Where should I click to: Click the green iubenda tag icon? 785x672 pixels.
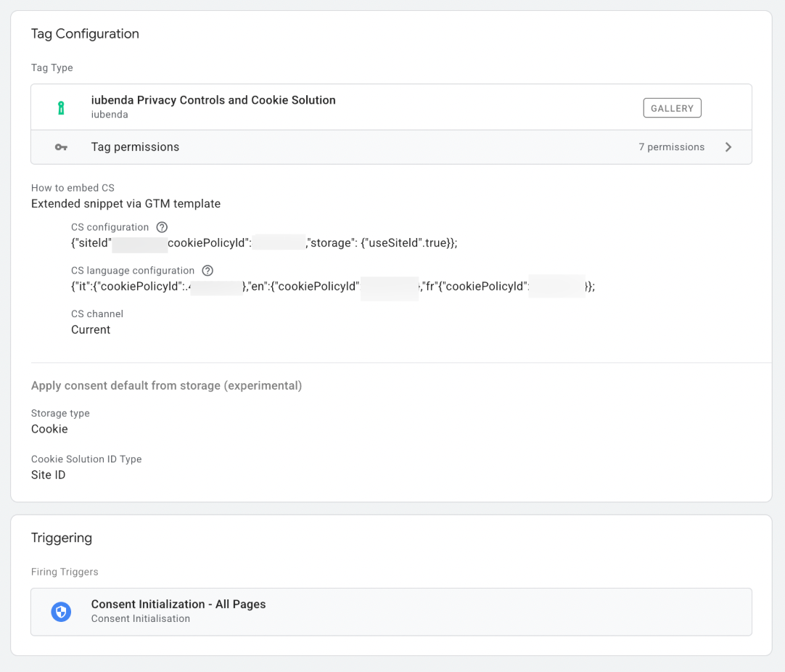pos(61,107)
